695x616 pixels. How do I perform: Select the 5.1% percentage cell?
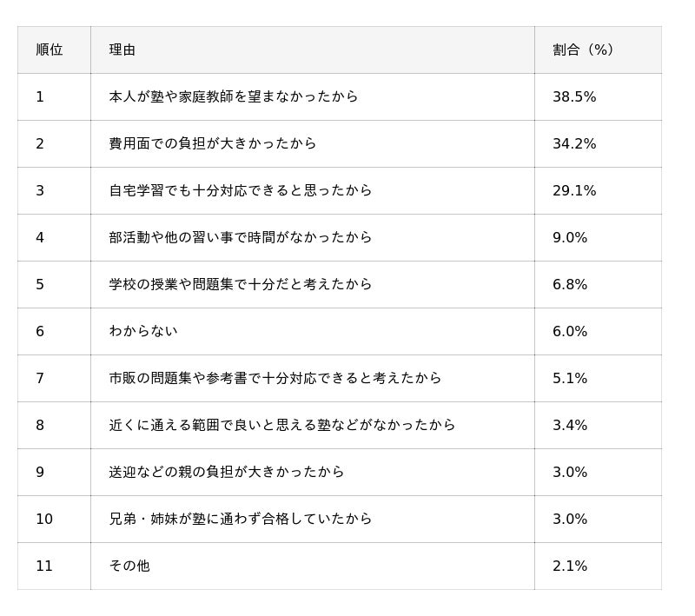click(570, 379)
